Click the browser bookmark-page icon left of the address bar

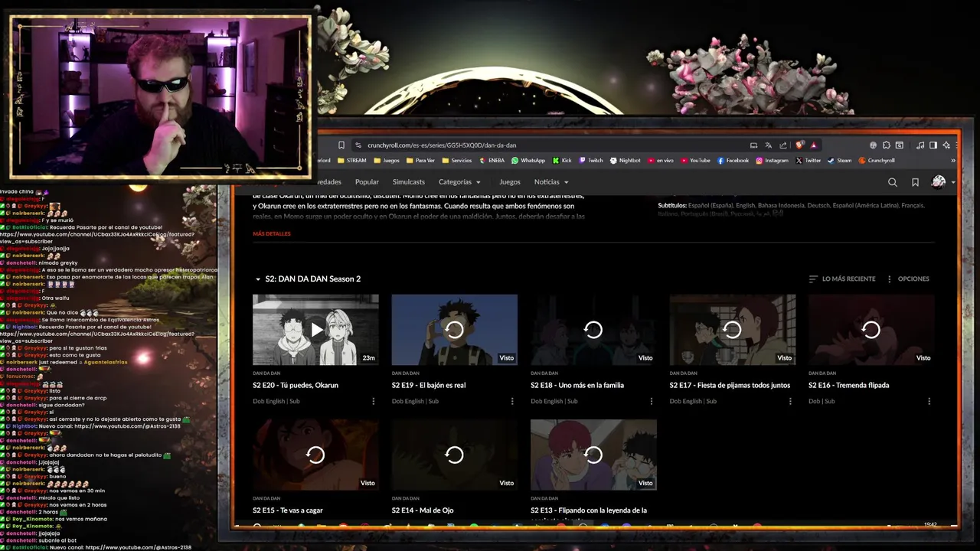click(341, 145)
